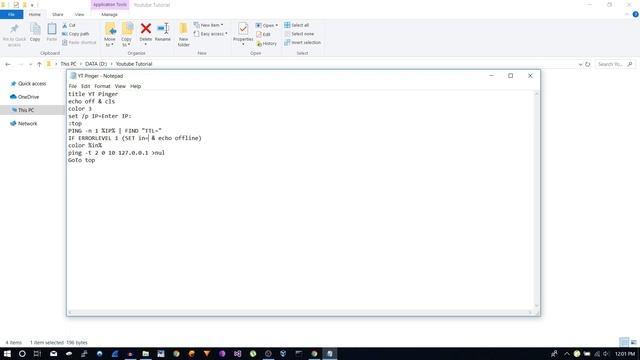
Task: Open Properties checkmark icon in ribbon
Action: (243, 29)
